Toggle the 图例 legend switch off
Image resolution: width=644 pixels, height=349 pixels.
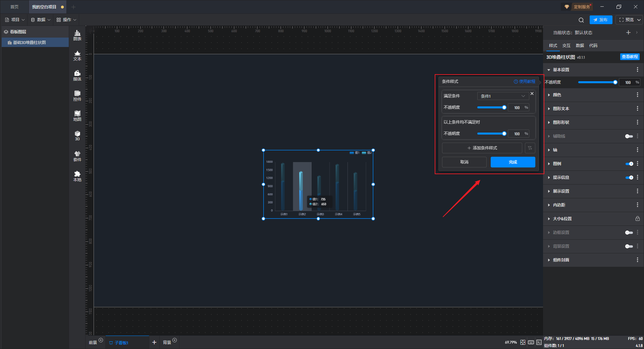[x=629, y=164]
